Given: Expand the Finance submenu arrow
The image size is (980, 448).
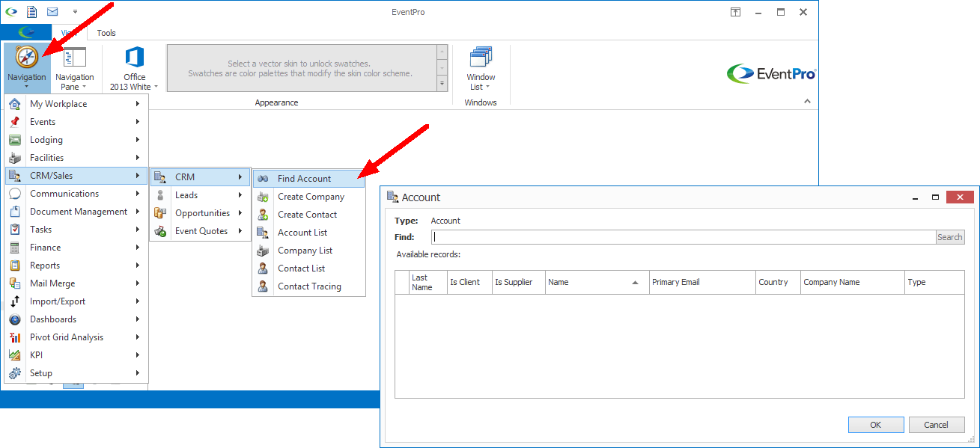Looking at the screenshot, I should [138, 248].
